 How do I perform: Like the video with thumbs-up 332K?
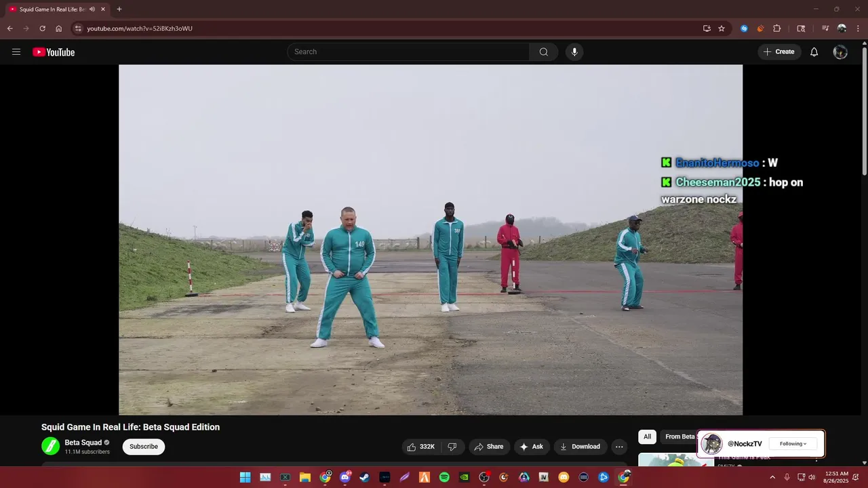coord(420,447)
